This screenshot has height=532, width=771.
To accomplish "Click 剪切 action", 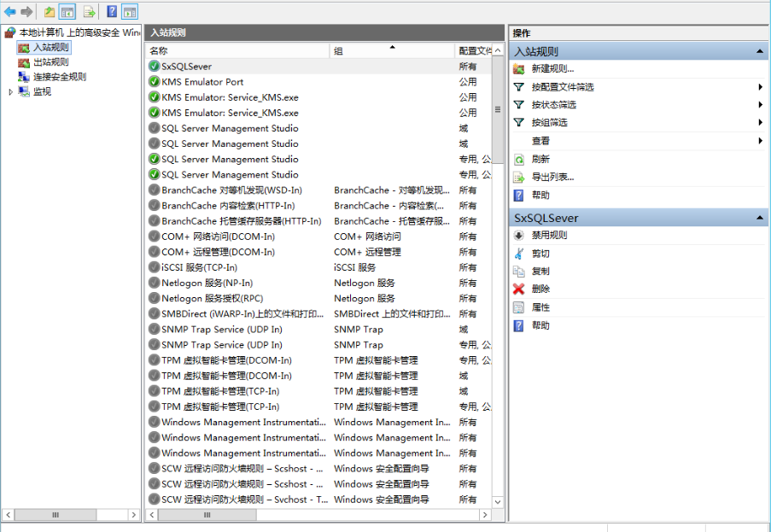I will click(540, 254).
